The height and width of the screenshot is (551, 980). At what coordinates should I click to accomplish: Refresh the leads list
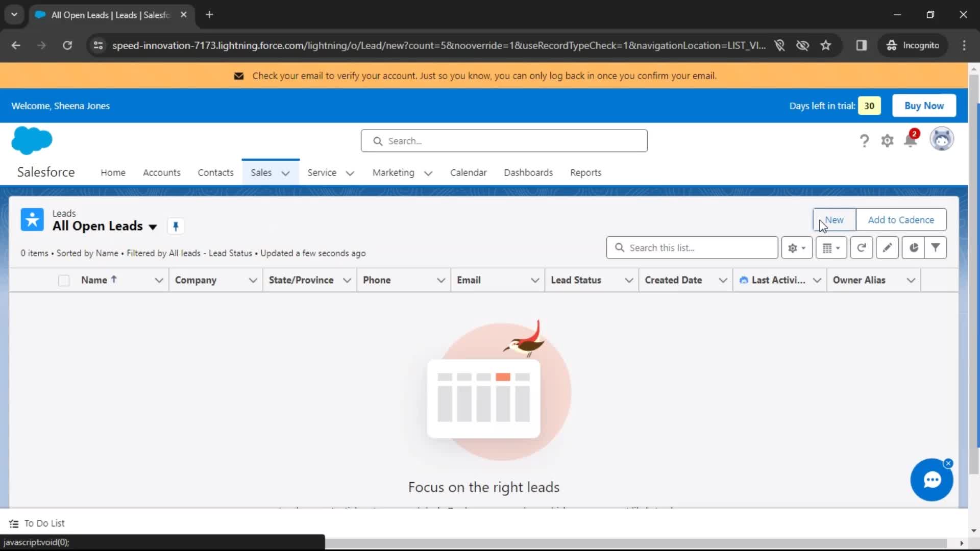pos(862,248)
